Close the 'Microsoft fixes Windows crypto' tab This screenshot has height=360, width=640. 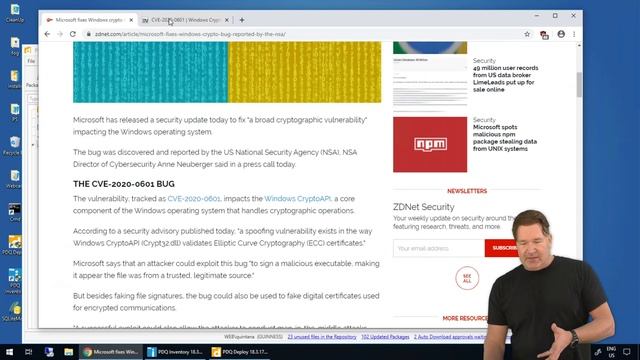131,20
